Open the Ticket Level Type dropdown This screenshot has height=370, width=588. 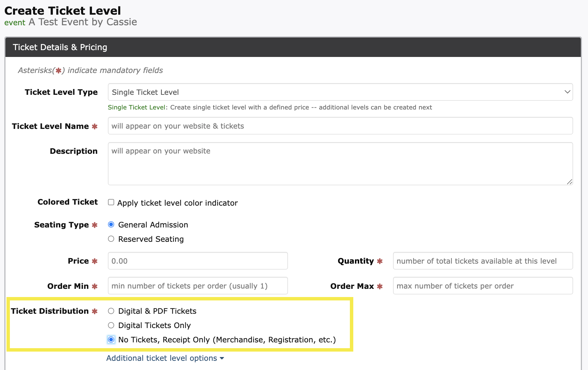coord(340,92)
